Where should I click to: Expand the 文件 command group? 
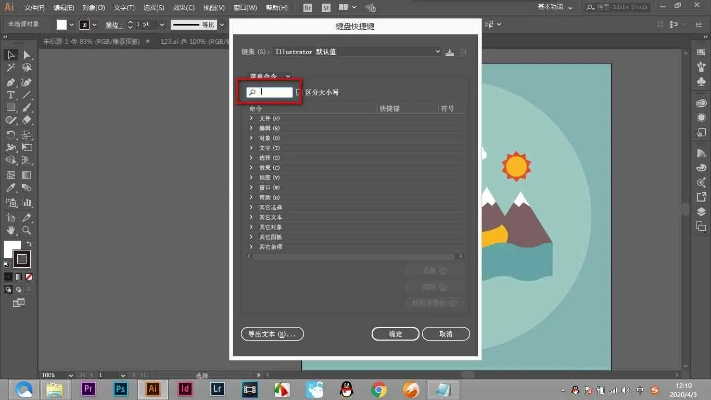tap(251, 119)
